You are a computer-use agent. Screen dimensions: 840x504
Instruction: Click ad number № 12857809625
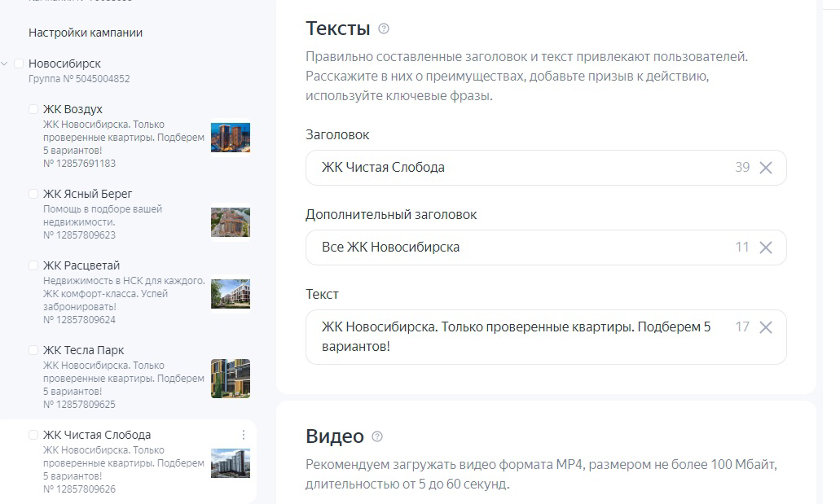point(79,405)
